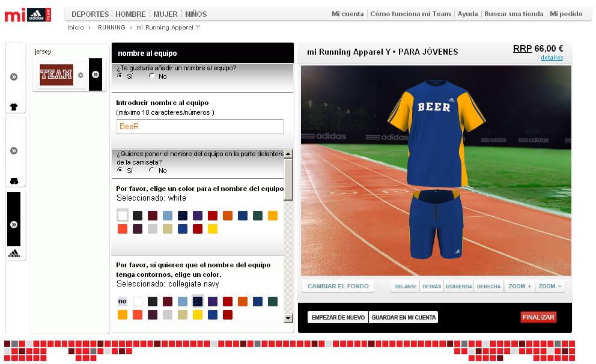The image size is (596, 364).
Task: Click selected collegiate navy outline swatch
Action: click(198, 302)
